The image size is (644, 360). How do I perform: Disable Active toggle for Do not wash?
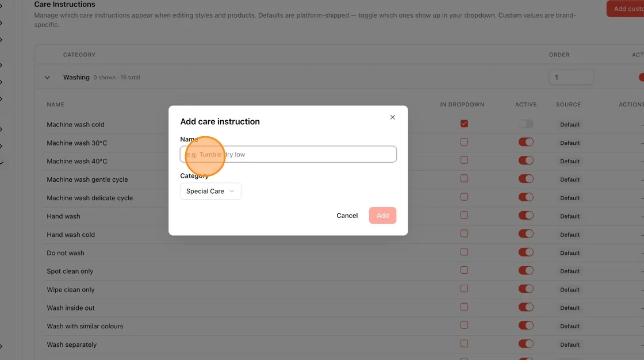tap(526, 252)
